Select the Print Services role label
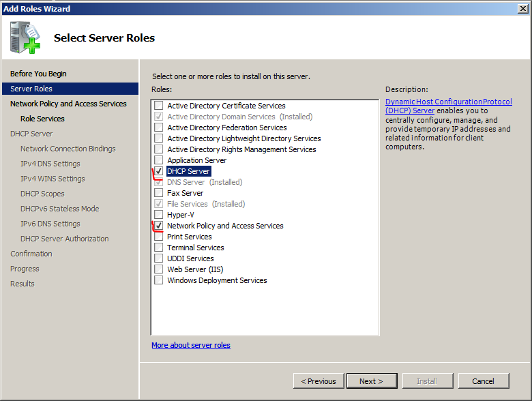The height and width of the screenshot is (401, 532). (190, 237)
